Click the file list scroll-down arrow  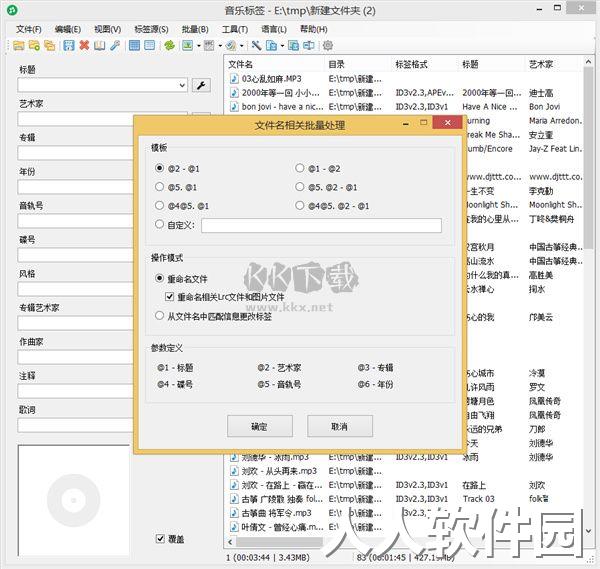589,531
